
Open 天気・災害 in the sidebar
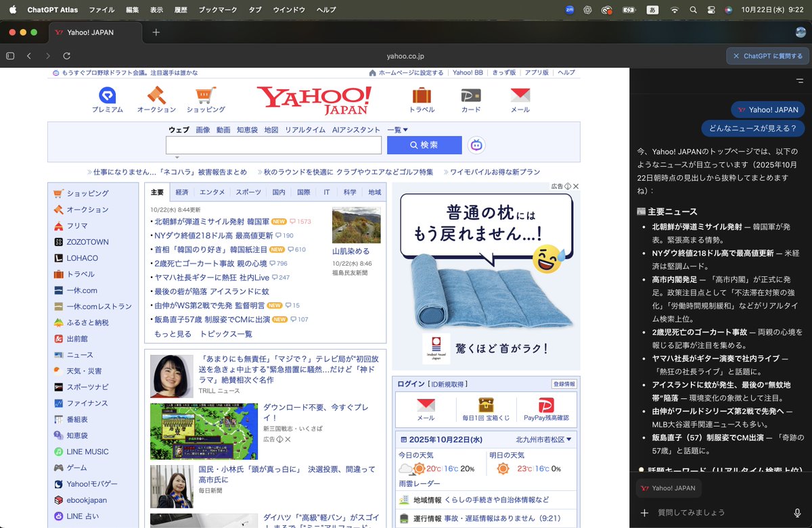tap(84, 371)
